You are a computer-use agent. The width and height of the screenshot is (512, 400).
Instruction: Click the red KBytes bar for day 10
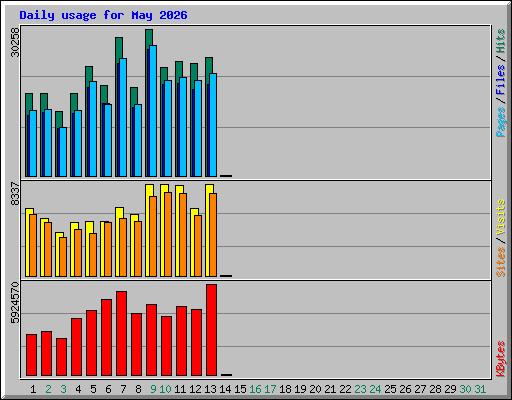point(166,346)
